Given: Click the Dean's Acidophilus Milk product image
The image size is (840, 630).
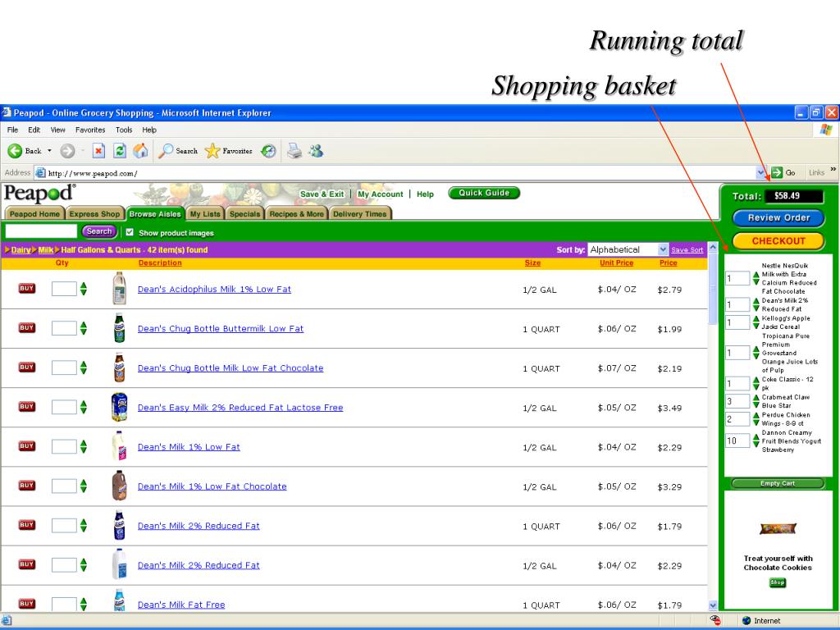Looking at the screenshot, I should pos(120,288).
